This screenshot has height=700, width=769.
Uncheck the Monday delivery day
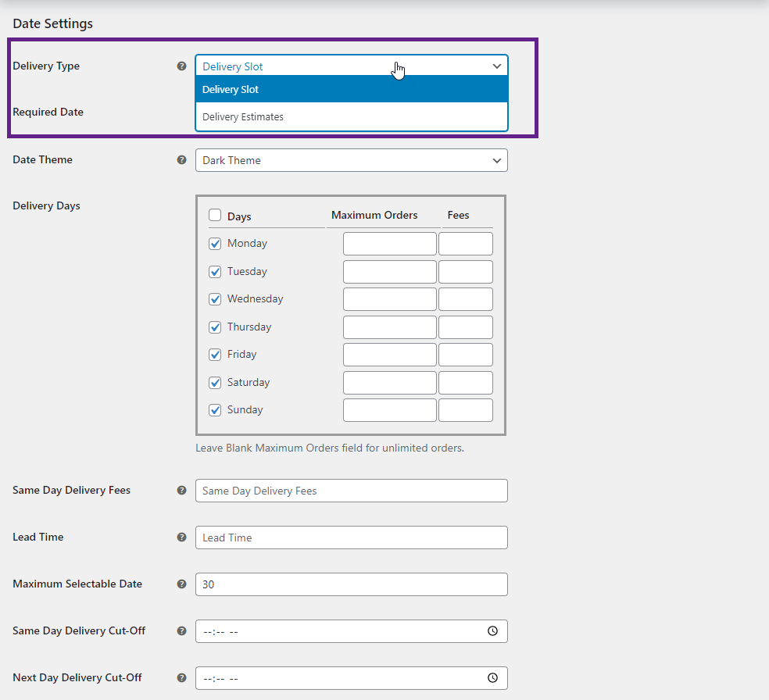pyautogui.click(x=215, y=244)
